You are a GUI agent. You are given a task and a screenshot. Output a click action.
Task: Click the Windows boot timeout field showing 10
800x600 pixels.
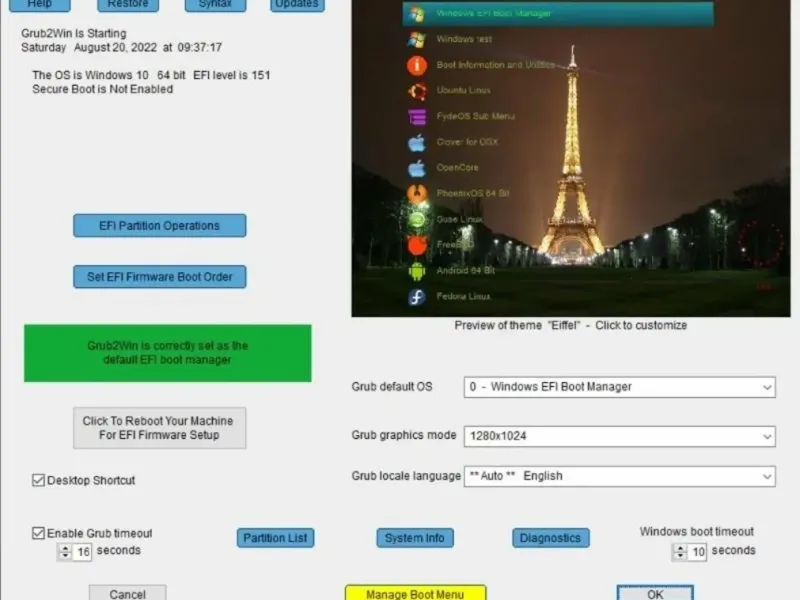(697, 552)
